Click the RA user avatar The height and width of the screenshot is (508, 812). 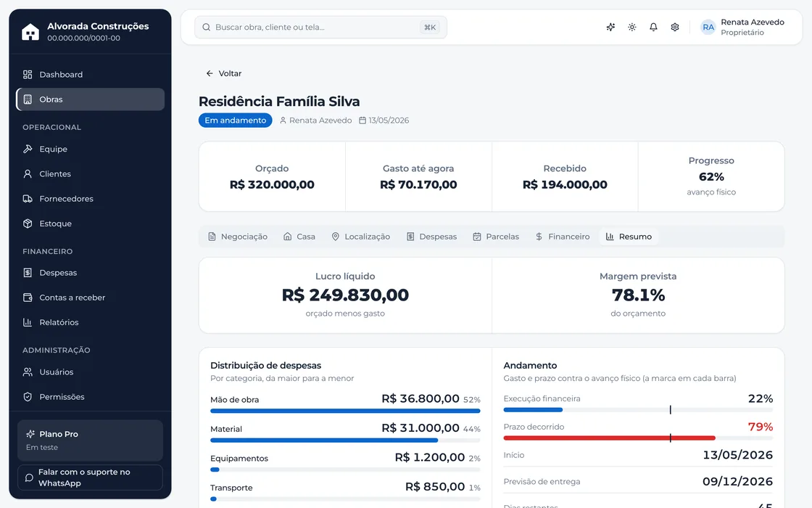[x=708, y=27]
